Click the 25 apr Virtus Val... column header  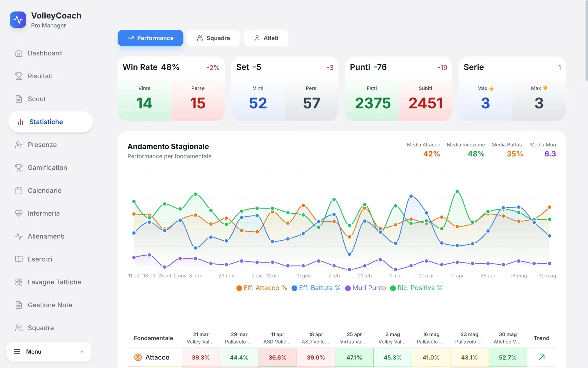[x=354, y=338]
